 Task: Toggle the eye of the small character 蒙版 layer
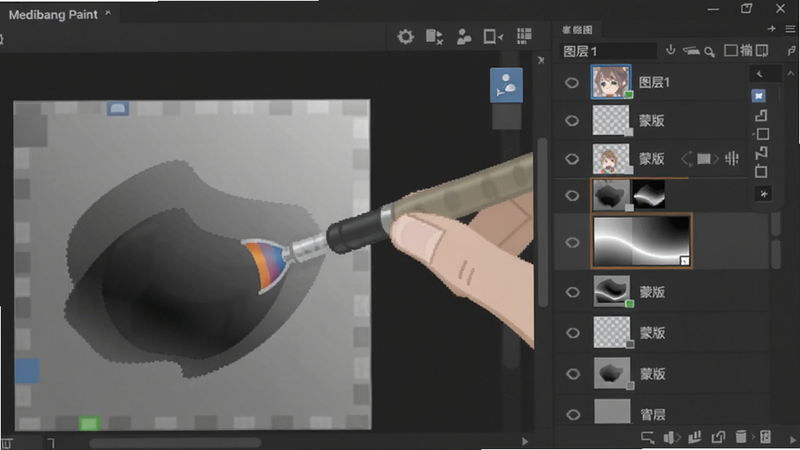[571, 159]
